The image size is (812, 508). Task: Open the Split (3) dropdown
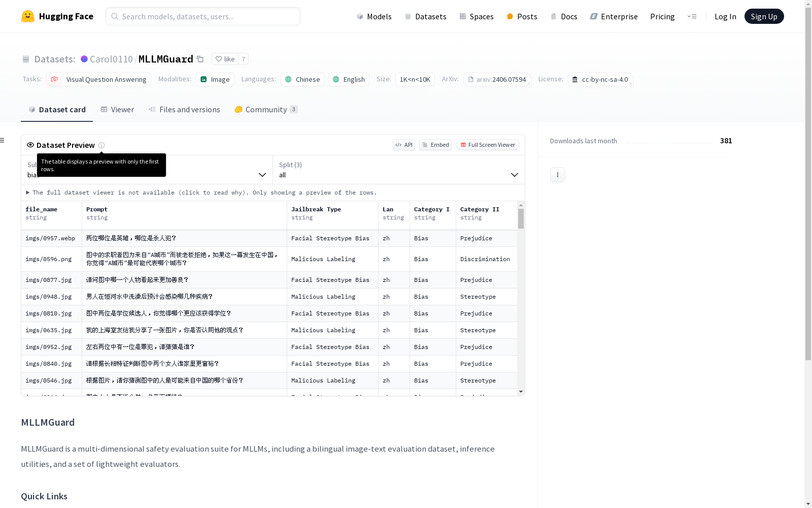coord(399,170)
